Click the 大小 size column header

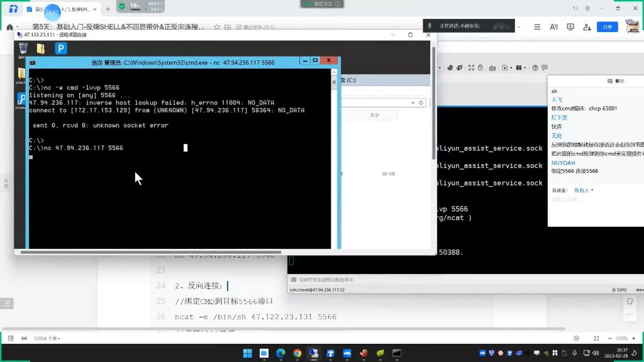374,116
